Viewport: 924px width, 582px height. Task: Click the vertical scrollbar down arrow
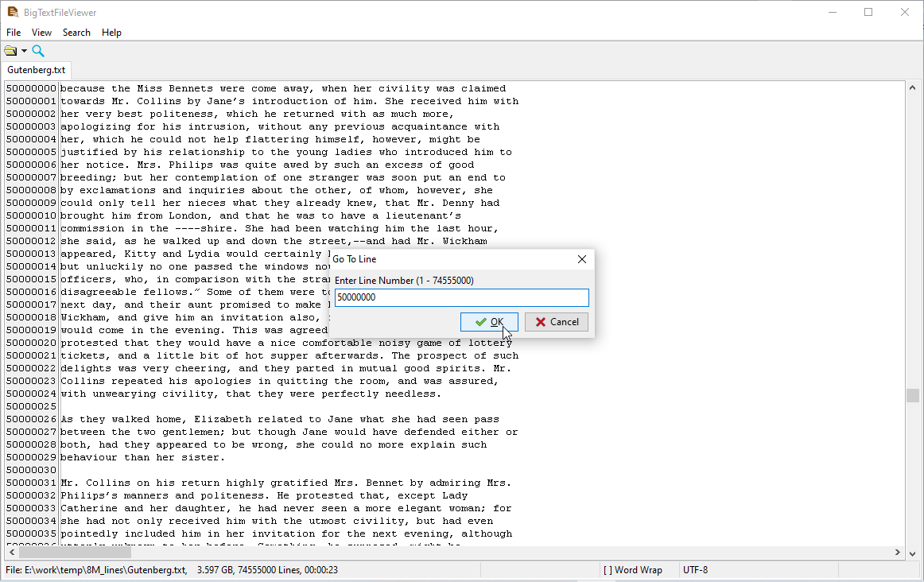point(912,553)
